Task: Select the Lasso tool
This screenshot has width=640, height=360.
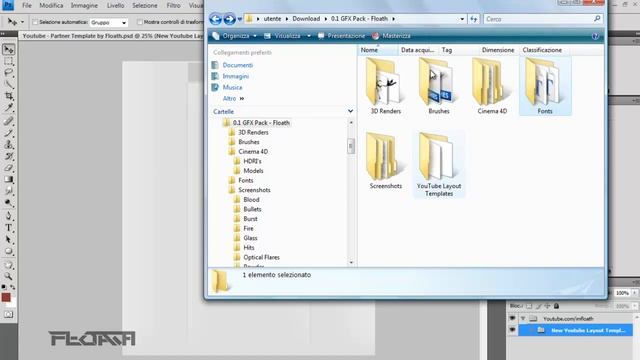Action: click(9, 73)
